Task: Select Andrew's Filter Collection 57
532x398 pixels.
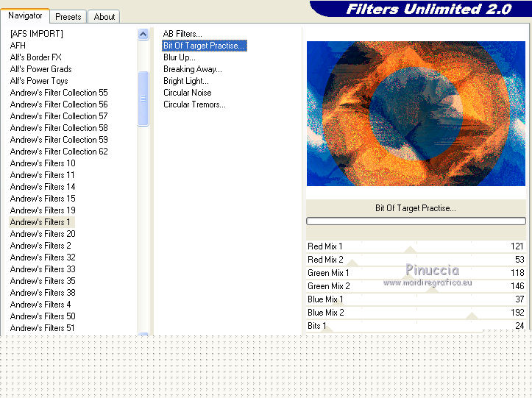Action: coord(59,116)
